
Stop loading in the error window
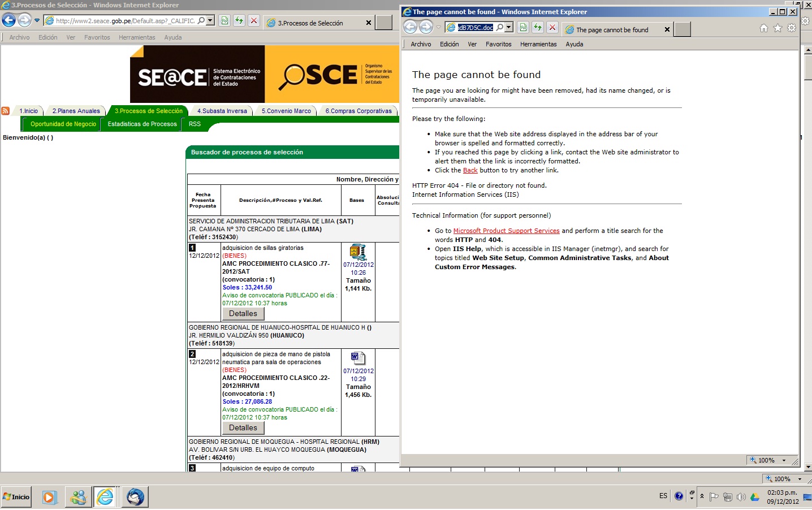pos(552,27)
